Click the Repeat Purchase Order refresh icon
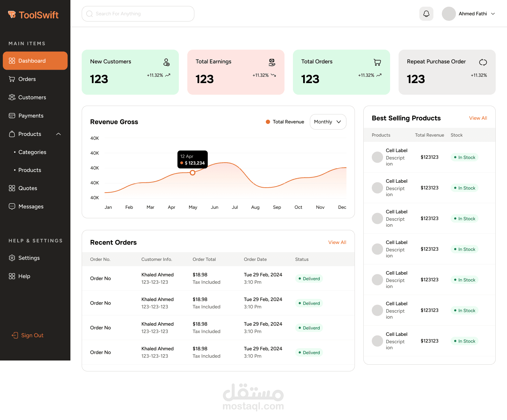 (x=483, y=62)
